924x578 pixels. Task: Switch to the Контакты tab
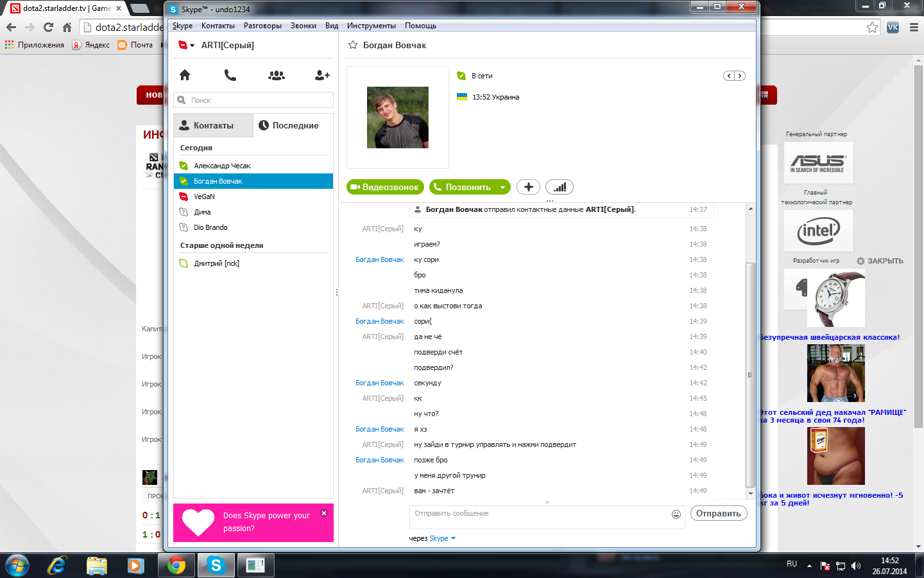coord(213,125)
